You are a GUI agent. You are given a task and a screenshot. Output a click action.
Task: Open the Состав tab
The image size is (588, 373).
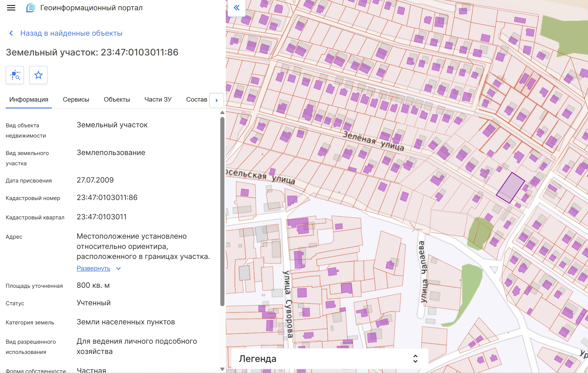pos(197,100)
